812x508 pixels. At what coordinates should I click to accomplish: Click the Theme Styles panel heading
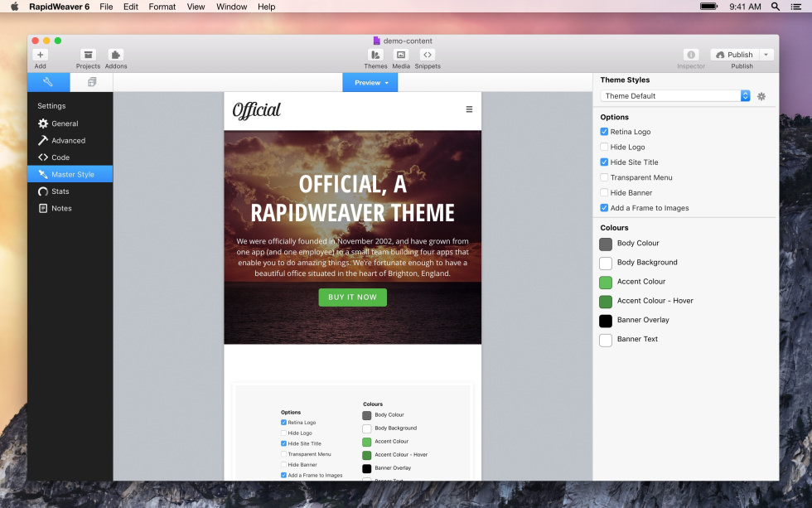click(x=625, y=80)
